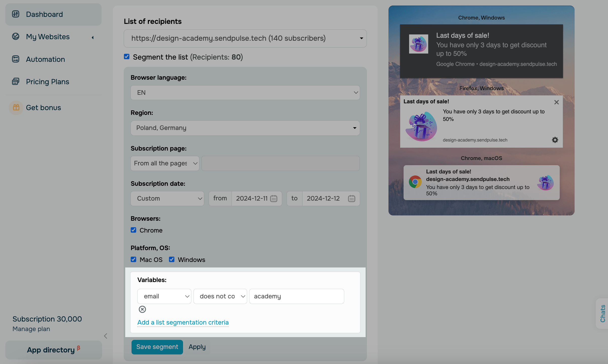608x364 pixels.
Task: Open the 'from' date calendar picker
Action: point(274,199)
